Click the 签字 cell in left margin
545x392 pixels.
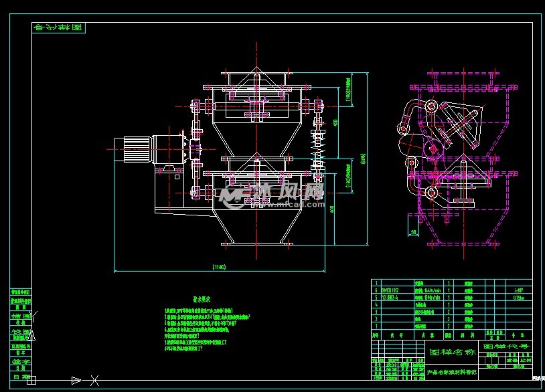point(21,362)
